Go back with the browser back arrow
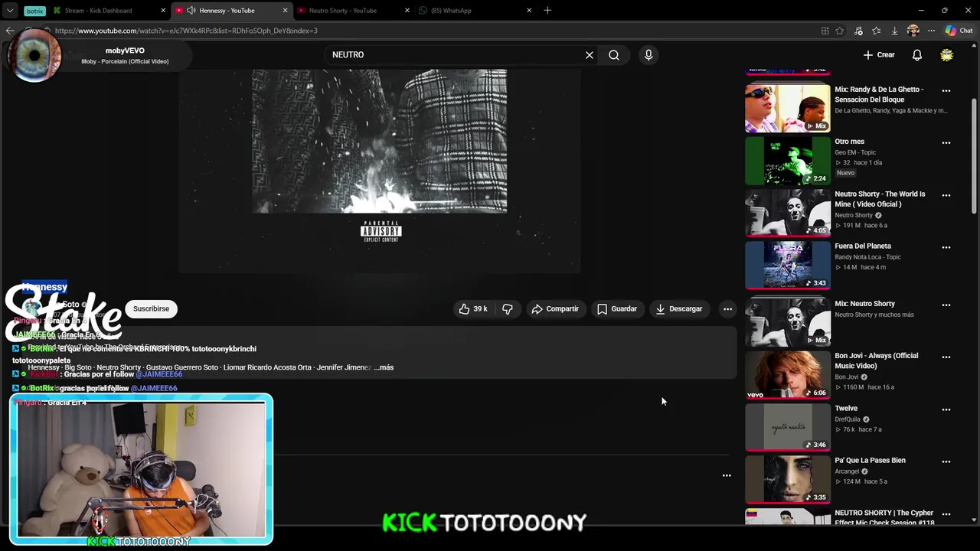This screenshot has height=551, width=980. (x=9, y=31)
